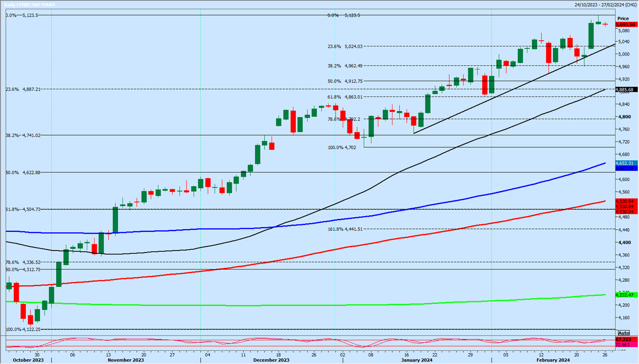The height and width of the screenshot is (364, 639).
Task: Click the 4,360 price axis label
Action: (623, 255)
